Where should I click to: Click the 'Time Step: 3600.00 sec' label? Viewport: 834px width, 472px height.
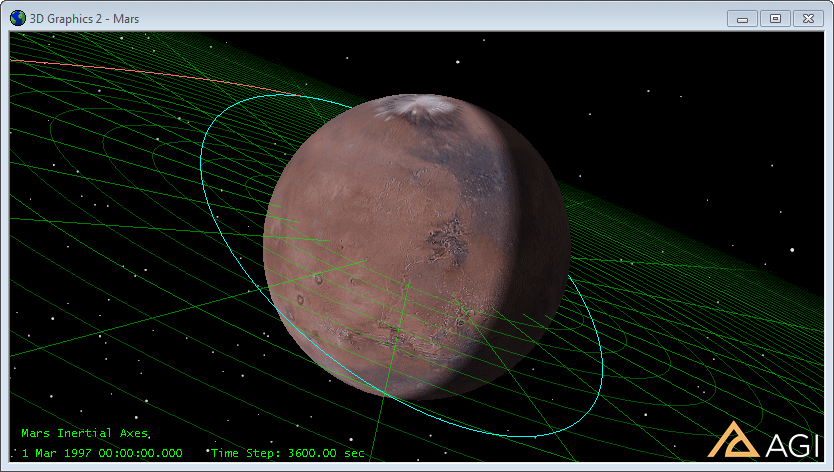pos(287,454)
